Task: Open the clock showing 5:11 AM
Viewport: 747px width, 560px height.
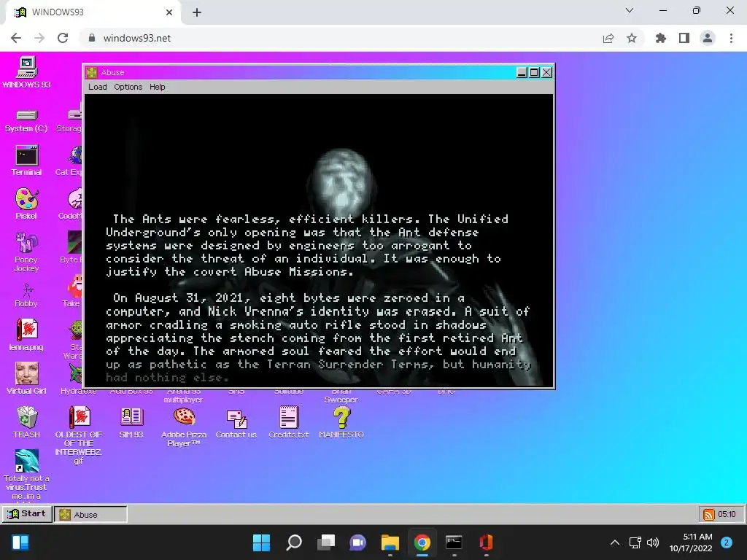Action: point(692,542)
